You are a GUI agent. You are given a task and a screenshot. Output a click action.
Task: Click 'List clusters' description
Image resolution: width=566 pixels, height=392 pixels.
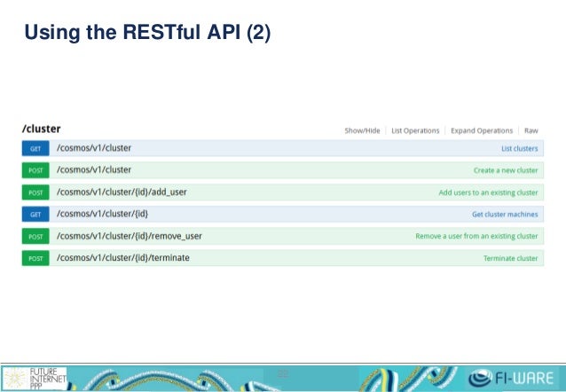point(520,148)
